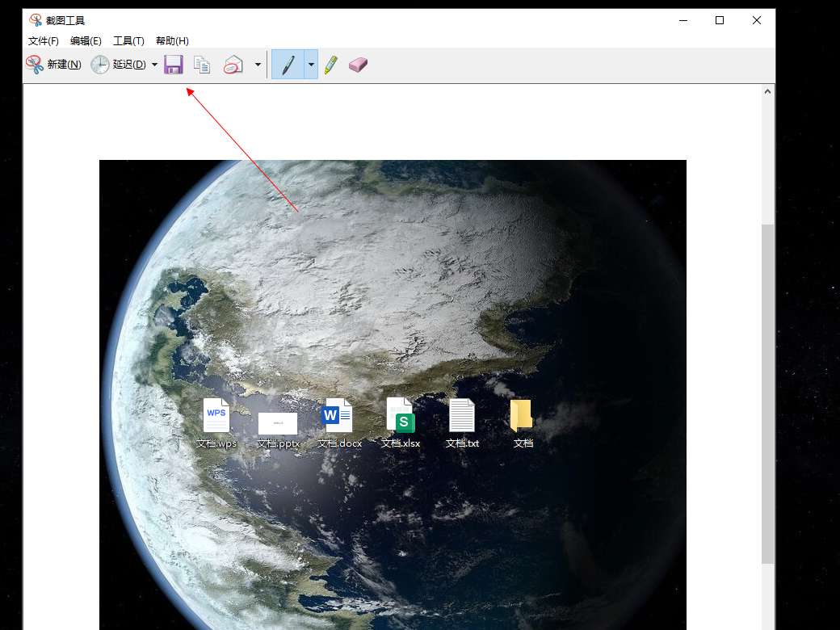The width and height of the screenshot is (840, 630).
Task: Click the 文档.txt file name label
Action: coord(462,443)
